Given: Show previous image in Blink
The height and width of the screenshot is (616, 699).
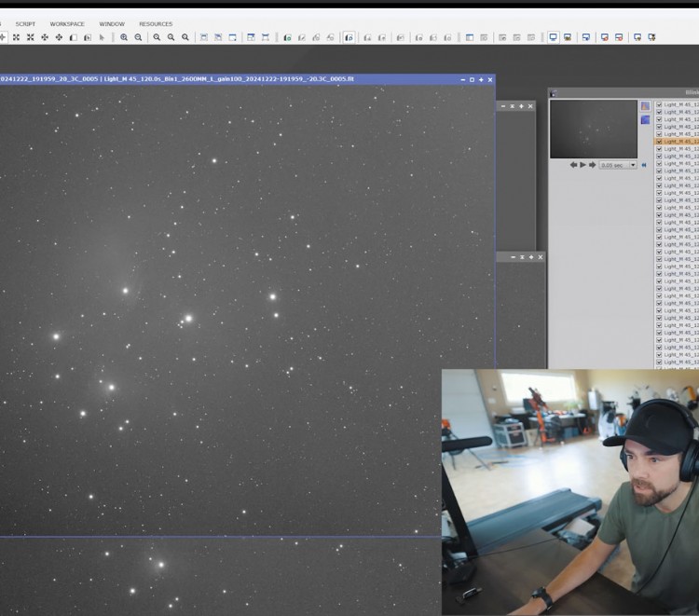Looking at the screenshot, I should pos(573,165).
